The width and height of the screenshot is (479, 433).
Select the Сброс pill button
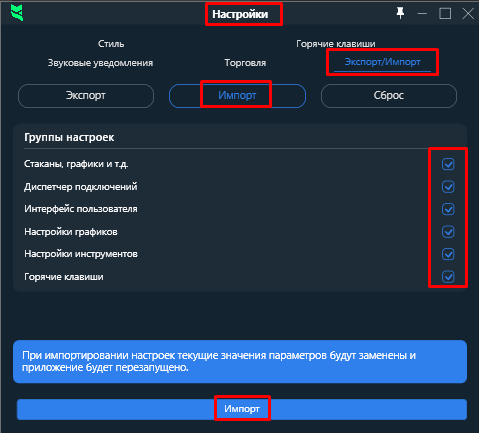click(389, 96)
